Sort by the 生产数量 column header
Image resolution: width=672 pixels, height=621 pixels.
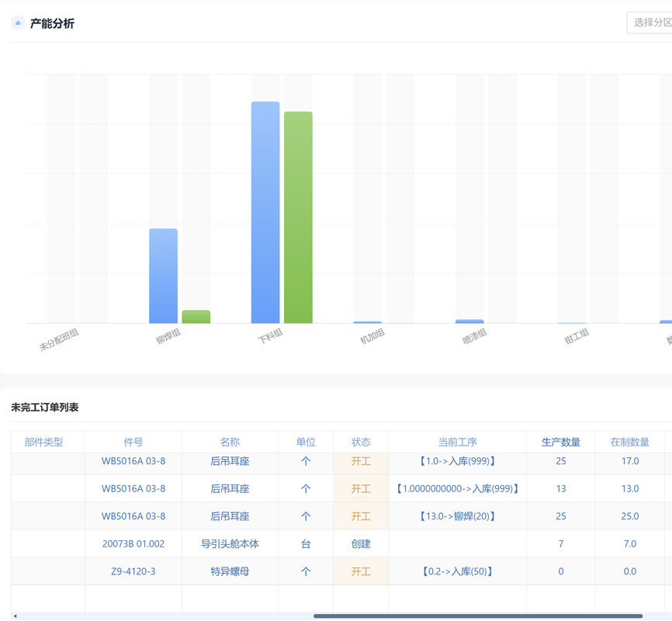pos(560,442)
